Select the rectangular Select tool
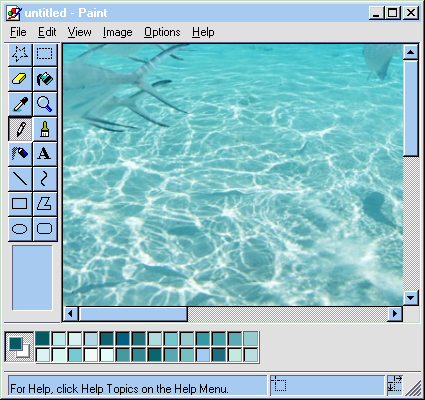Viewport: 425px width, 400px height. click(x=45, y=54)
